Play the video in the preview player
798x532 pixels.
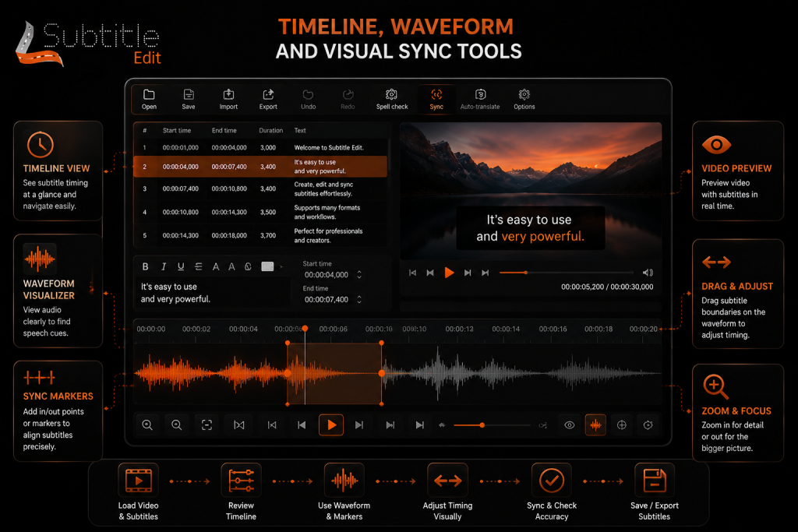tap(449, 273)
